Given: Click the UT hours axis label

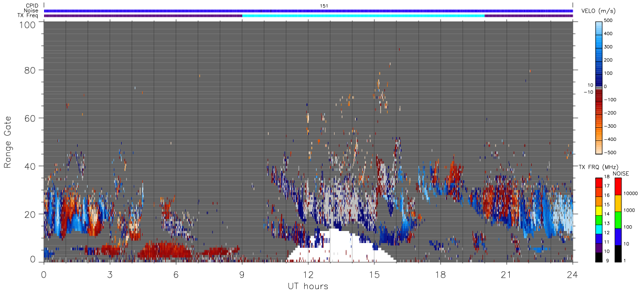Looking at the screenshot, I should (308, 287).
